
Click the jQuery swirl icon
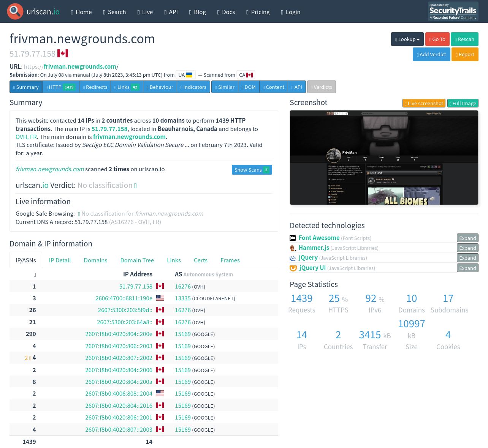click(x=293, y=258)
